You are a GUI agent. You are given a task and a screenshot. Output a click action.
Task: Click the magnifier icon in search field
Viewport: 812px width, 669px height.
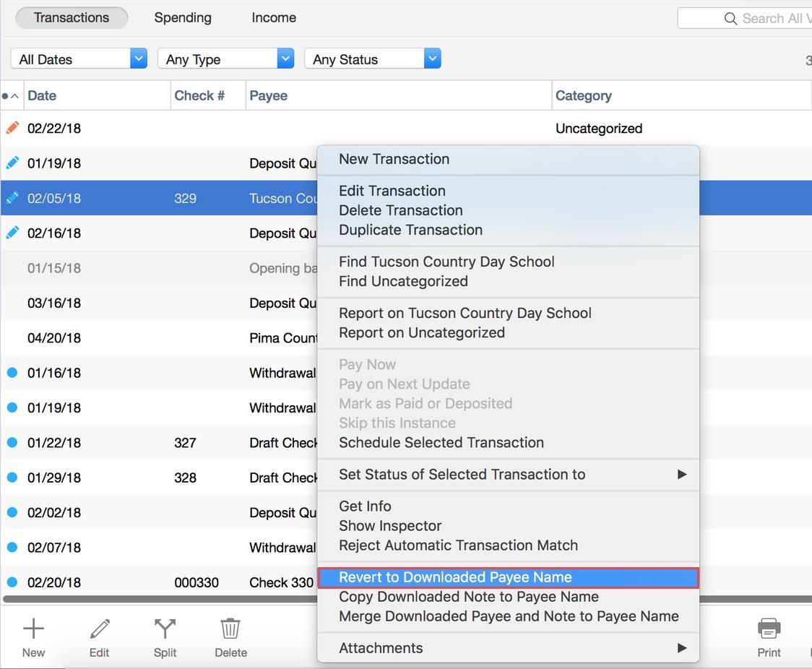click(x=730, y=19)
